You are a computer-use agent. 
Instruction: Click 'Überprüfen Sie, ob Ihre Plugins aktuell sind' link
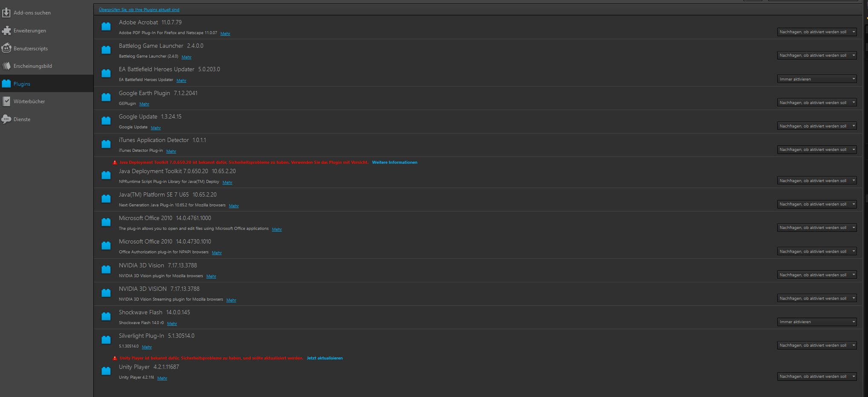pos(139,9)
